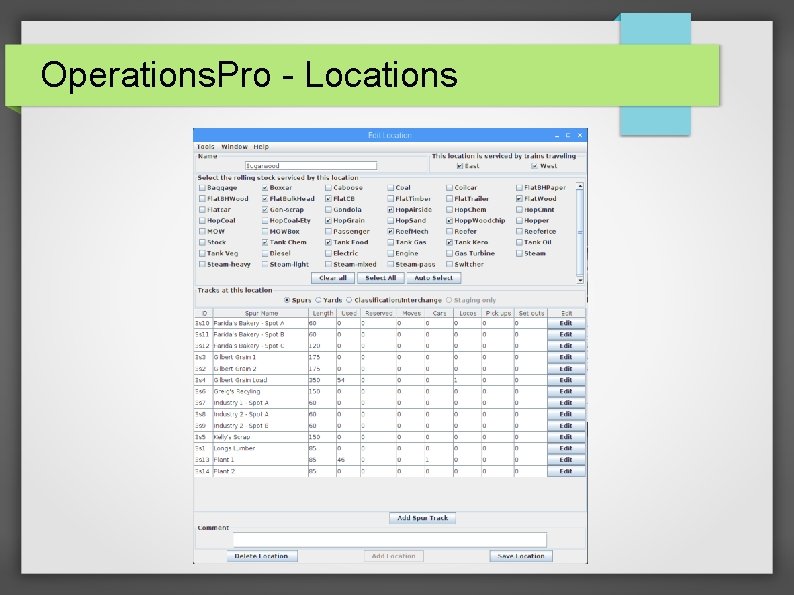Check the Gas Turbine checkbox
Image resolution: width=794 pixels, height=595 pixels.
coord(449,253)
